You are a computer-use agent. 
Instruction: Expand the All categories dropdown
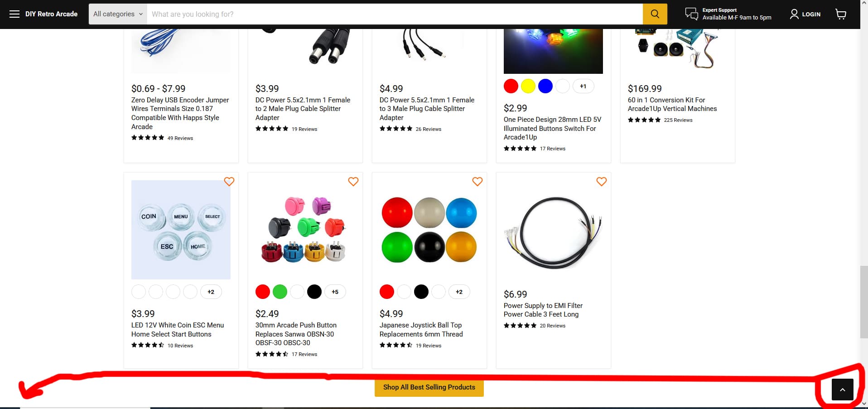point(118,14)
